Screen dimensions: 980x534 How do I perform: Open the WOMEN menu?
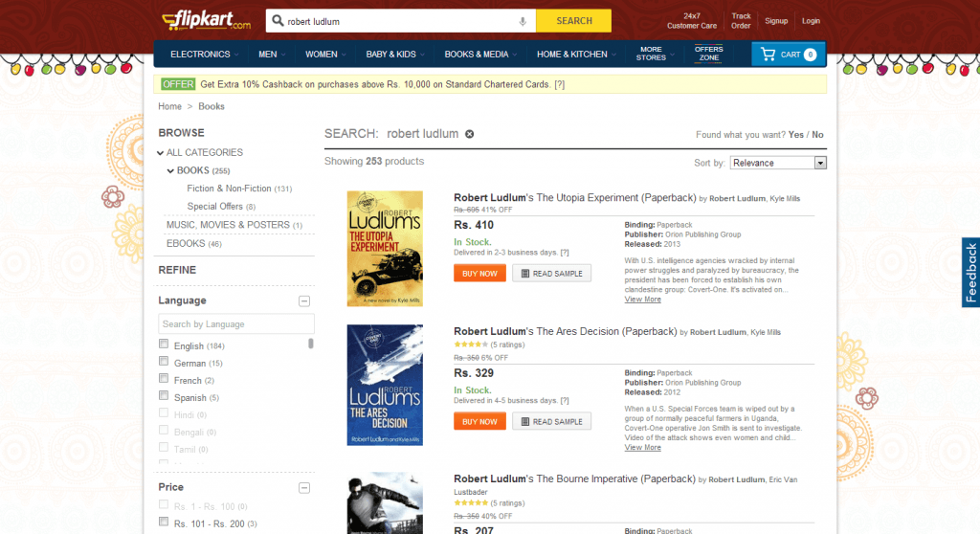(325, 55)
